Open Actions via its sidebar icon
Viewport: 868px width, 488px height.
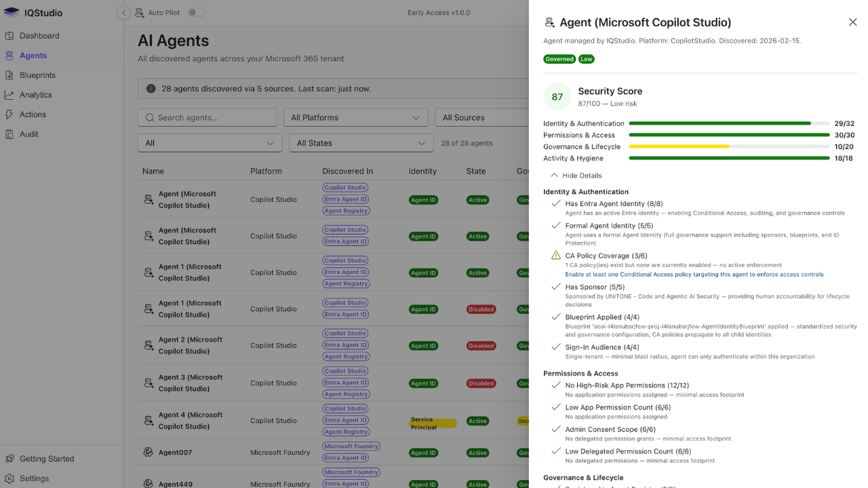click(9, 115)
